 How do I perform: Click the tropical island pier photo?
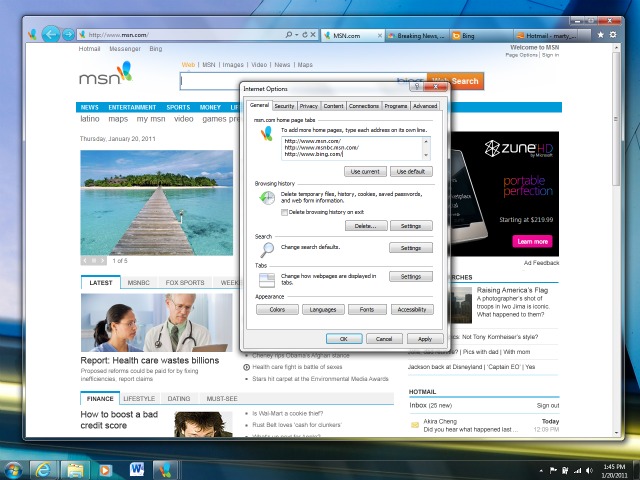coord(157,202)
